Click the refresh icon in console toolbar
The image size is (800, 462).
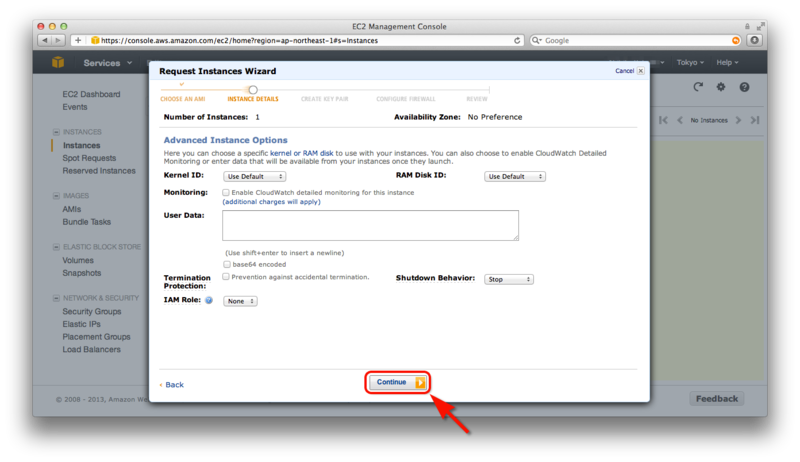(698, 87)
